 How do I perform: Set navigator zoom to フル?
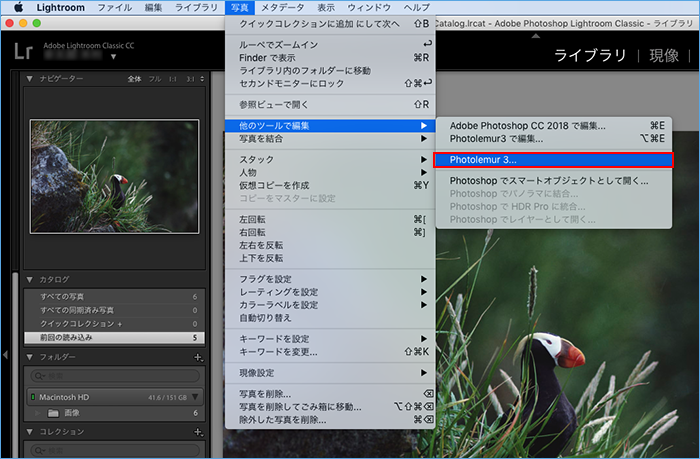click(155, 79)
